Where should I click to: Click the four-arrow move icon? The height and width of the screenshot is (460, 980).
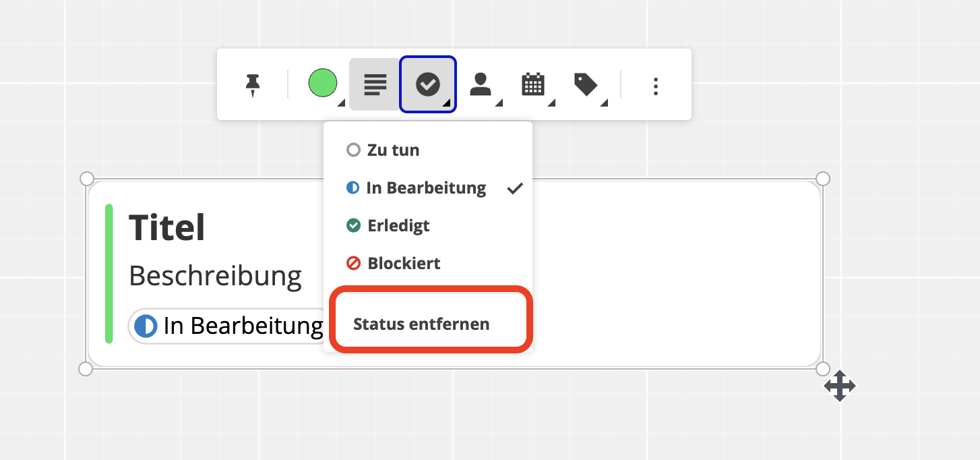pyautogui.click(x=839, y=386)
